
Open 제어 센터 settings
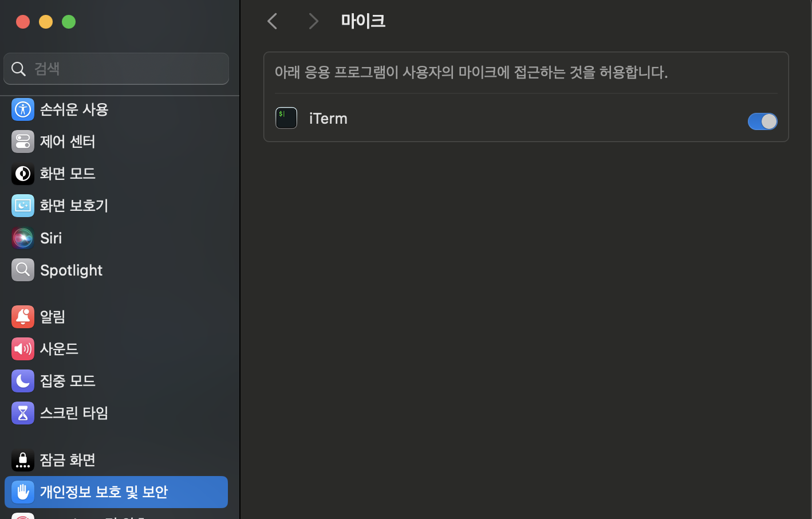116,141
